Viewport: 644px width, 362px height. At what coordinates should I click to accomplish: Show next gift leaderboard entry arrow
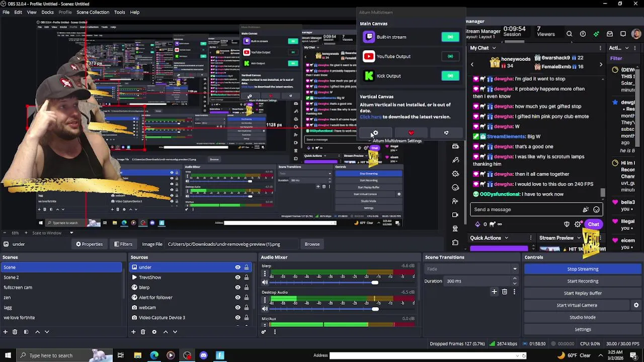point(601,64)
